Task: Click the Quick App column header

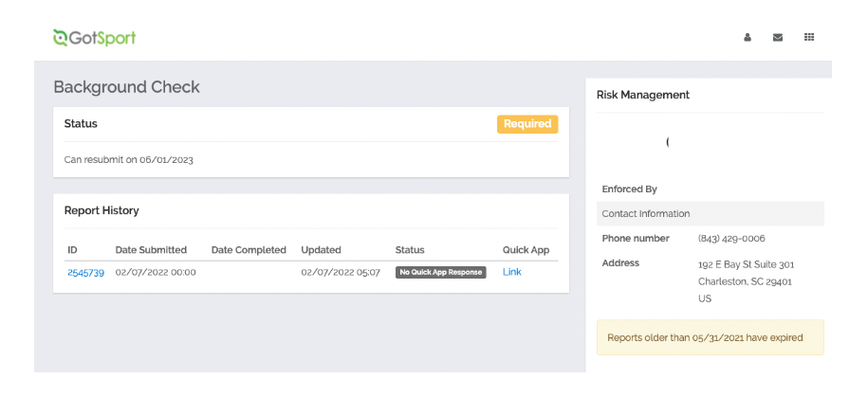Action: 526,250
